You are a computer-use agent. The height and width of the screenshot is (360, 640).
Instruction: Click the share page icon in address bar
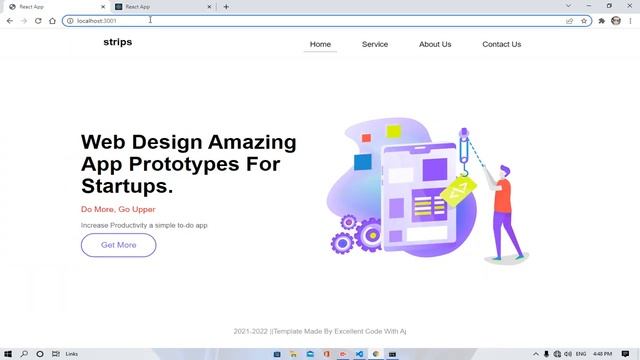(569, 21)
